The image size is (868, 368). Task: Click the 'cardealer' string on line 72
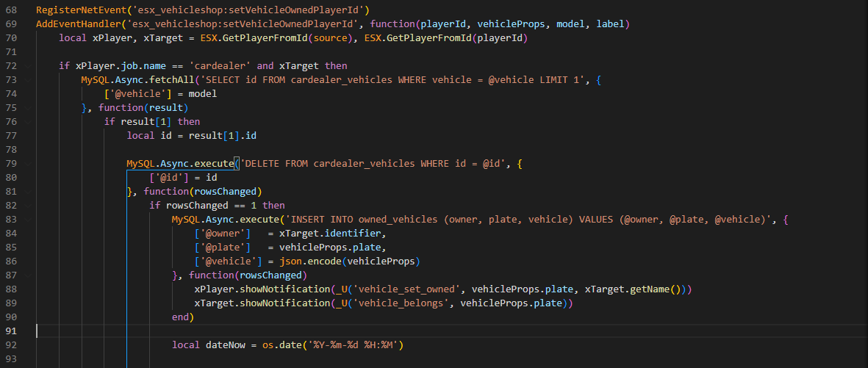(220, 66)
